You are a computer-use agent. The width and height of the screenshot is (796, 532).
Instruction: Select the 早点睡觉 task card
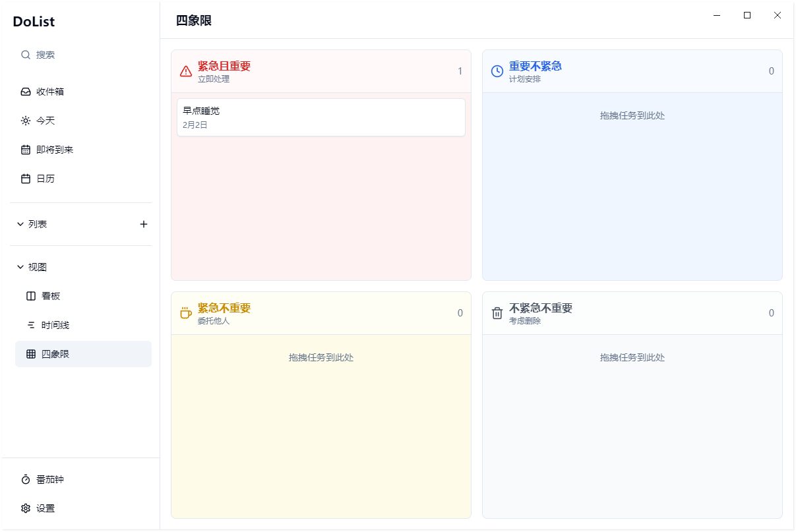point(321,117)
